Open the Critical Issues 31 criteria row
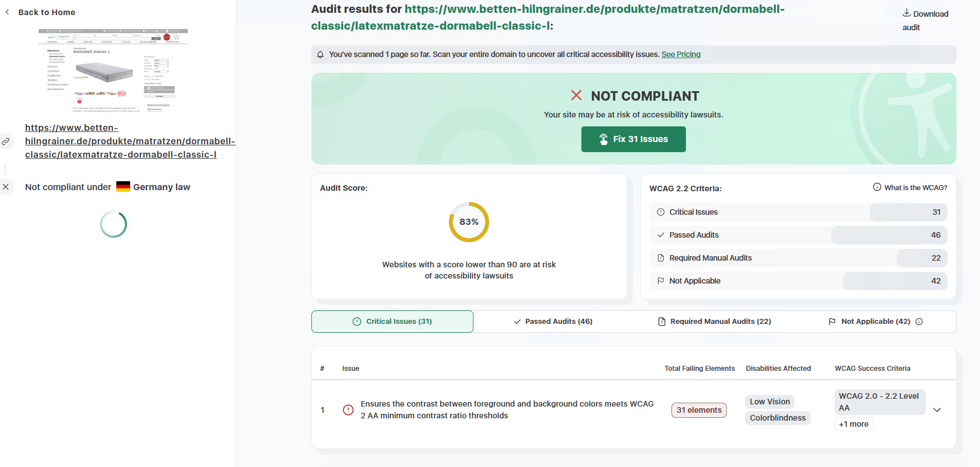The image size is (980, 467). point(798,212)
